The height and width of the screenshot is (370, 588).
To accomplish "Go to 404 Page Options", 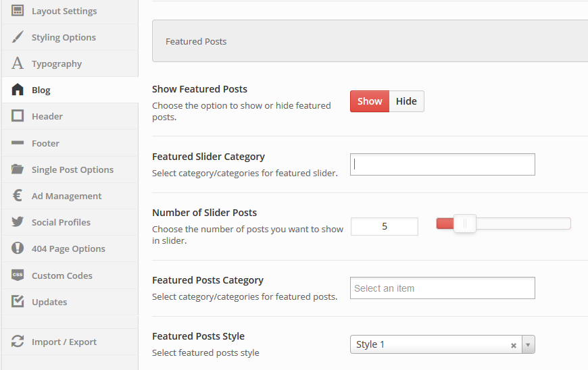I will click(x=68, y=248).
